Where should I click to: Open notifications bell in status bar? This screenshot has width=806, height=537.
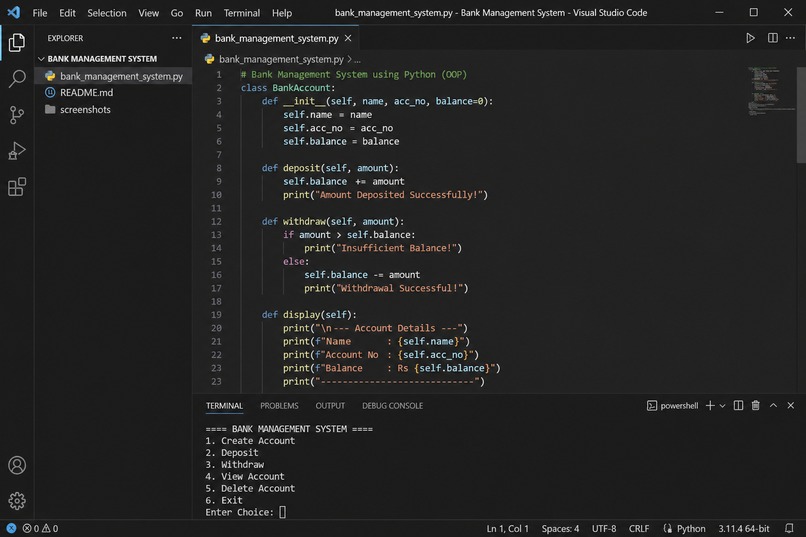(789, 528)
